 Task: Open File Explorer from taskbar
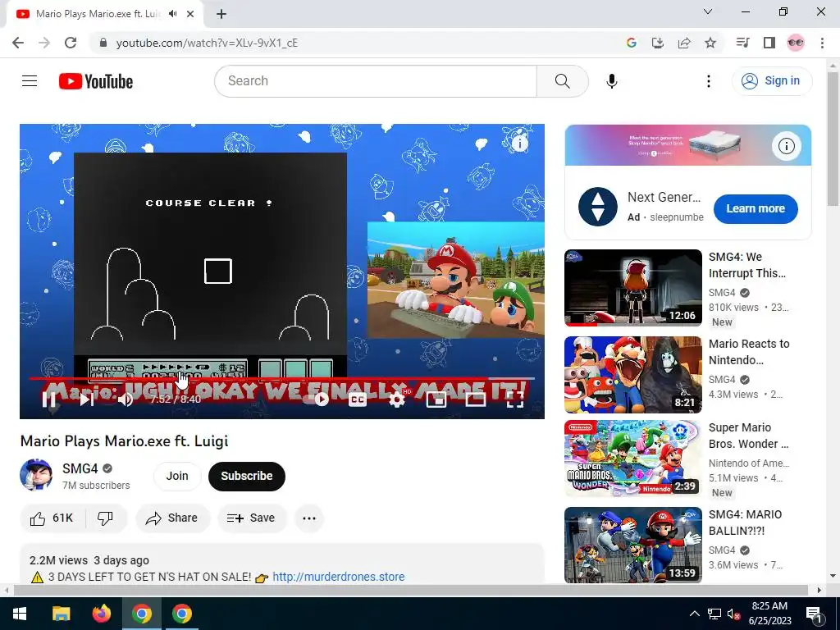click(61, 614)
